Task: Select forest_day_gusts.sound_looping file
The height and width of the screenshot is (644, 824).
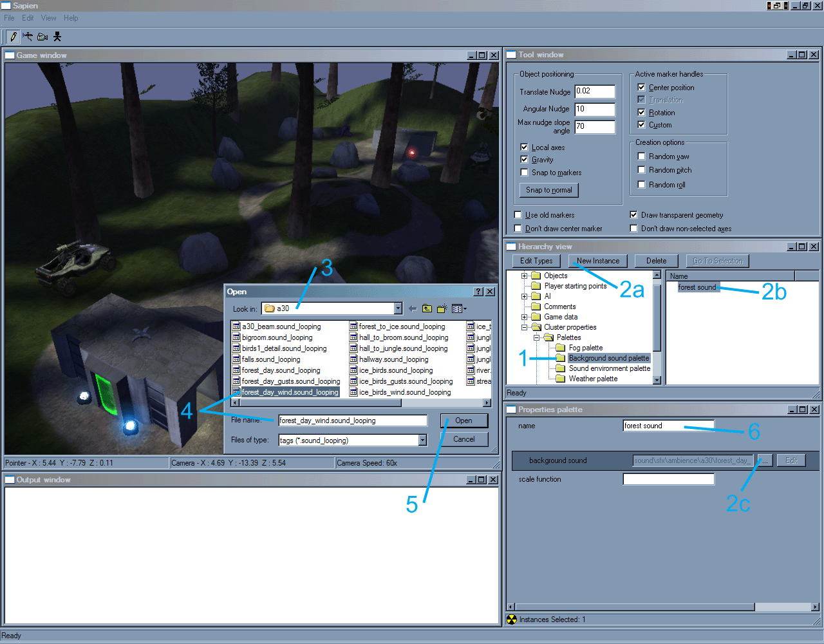Action: point(291,381)
